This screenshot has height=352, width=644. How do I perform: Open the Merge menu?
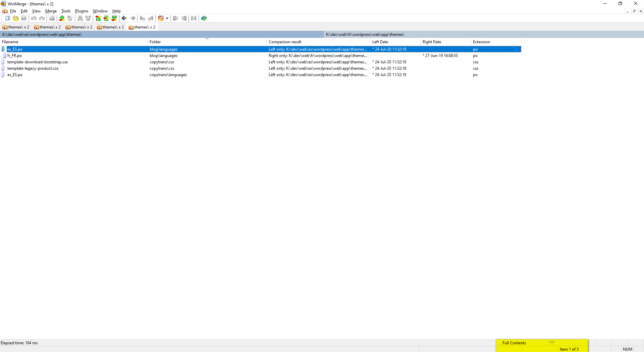click(50, 11)
